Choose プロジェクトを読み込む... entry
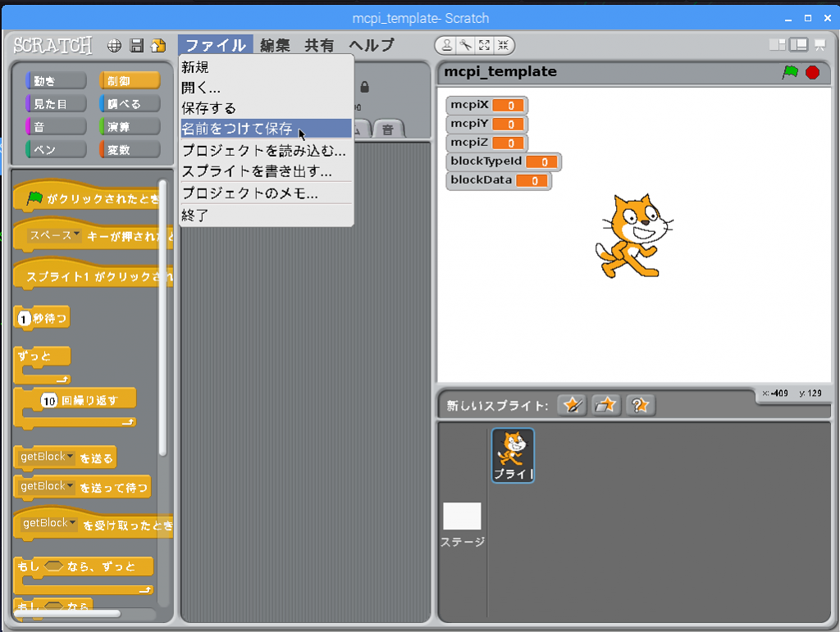Image resolution: width=840 pixels, height=632 pixels. coord(267,151)
